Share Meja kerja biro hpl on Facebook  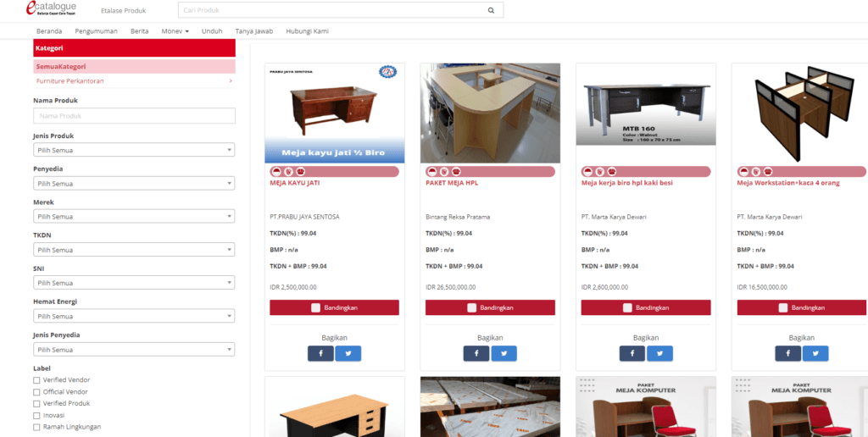click(632, 353)
